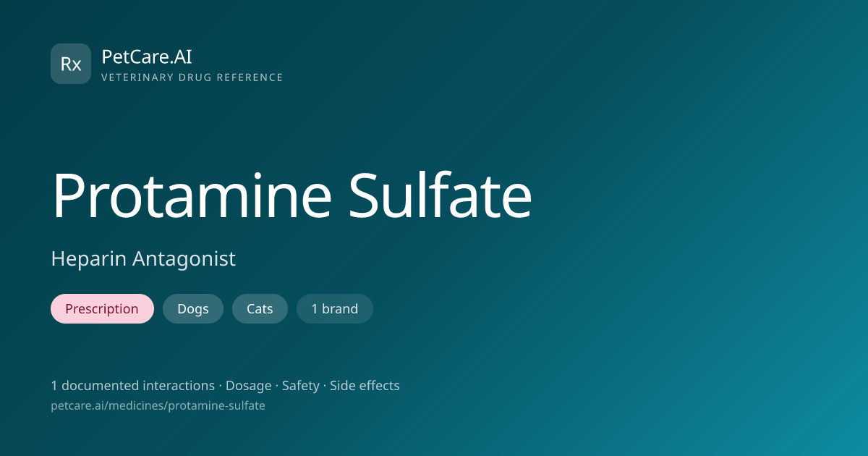Click the Rx logo icon
This screenshot has height=456, width=868.
[x=71, y=64]
